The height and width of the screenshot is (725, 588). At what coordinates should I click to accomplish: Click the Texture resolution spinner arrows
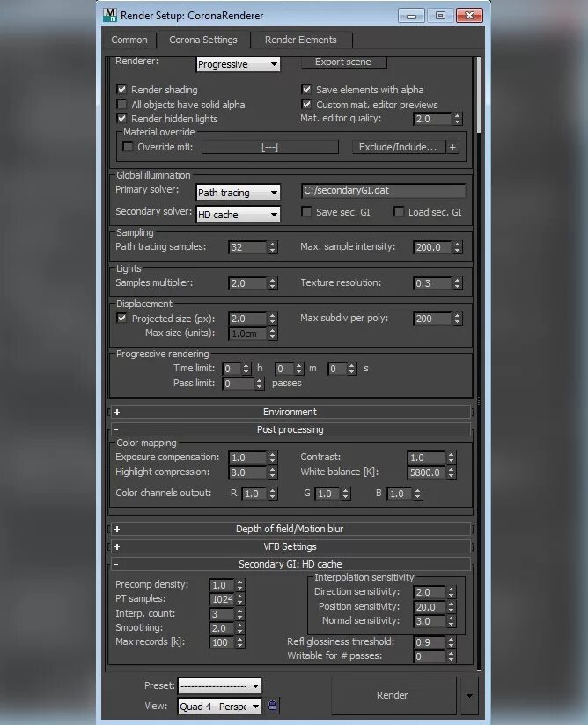coord(457,283)
